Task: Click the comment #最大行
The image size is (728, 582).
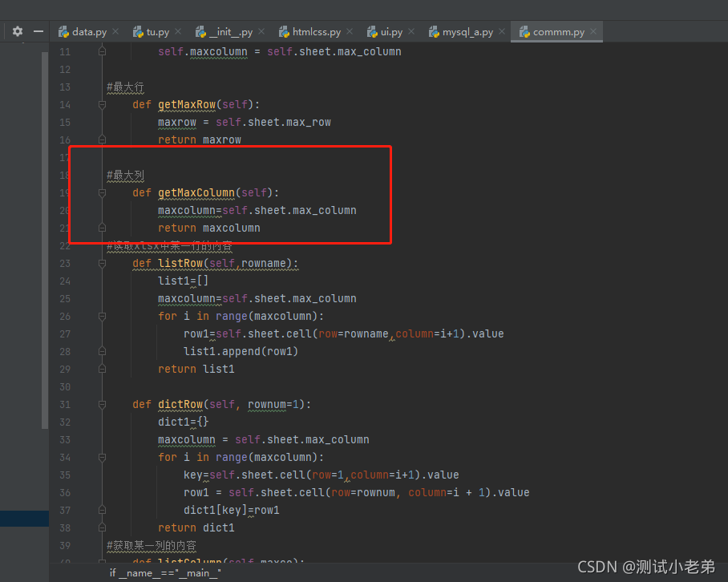Action: [125, 87]
